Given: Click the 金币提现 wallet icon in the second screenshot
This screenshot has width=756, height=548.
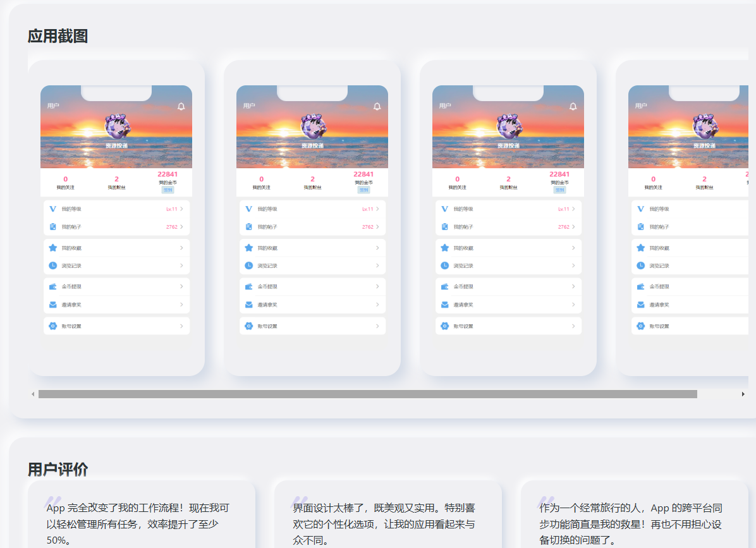Looking at the screenshot, I should [249, 286].
